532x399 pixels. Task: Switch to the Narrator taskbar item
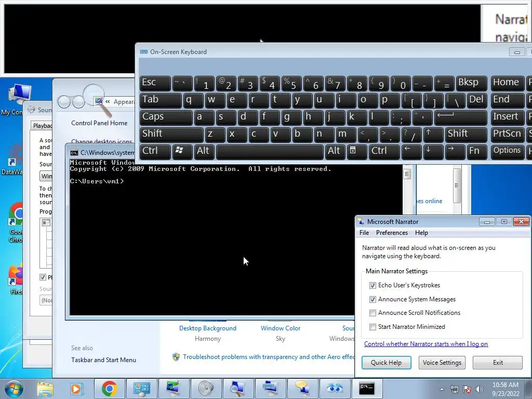pos(303,389)
